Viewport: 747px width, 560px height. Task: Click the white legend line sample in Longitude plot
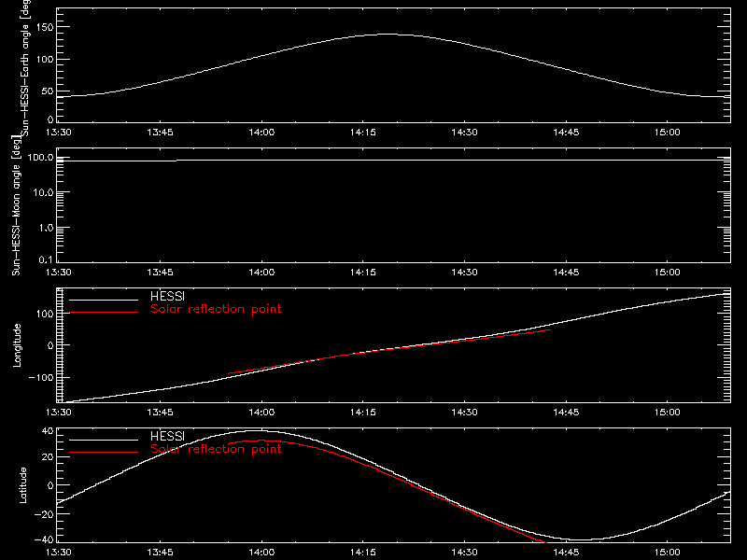pos(104,300)
